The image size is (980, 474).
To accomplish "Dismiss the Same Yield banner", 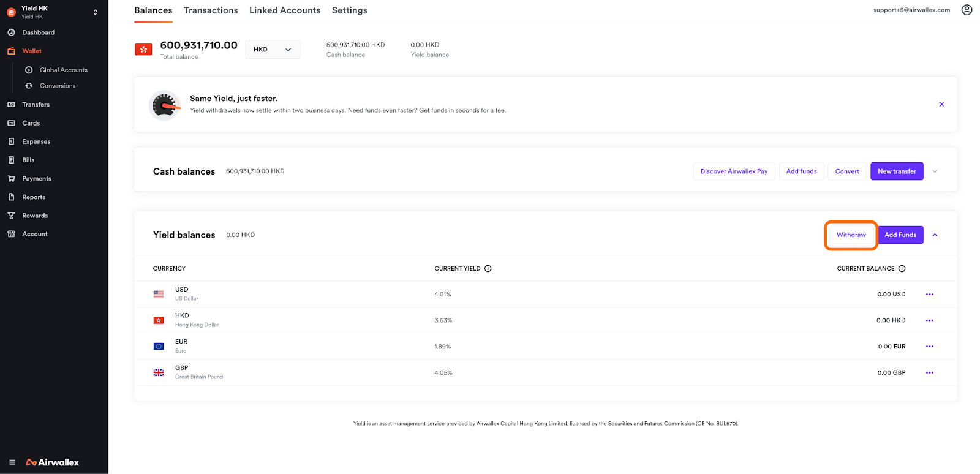I will [941, 104].
